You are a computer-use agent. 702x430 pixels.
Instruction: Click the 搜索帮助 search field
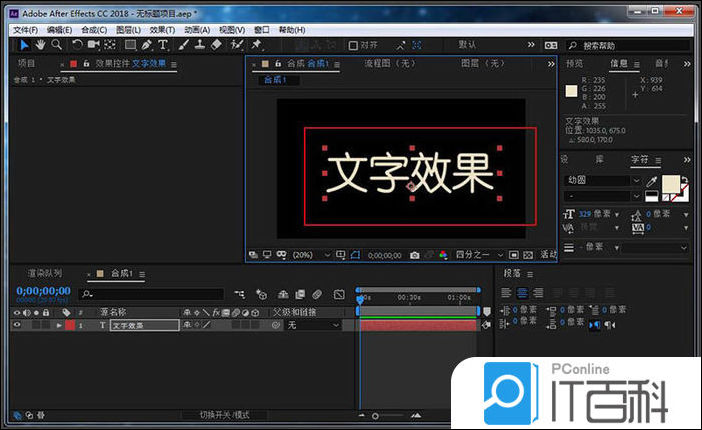(x=630, y=45)
